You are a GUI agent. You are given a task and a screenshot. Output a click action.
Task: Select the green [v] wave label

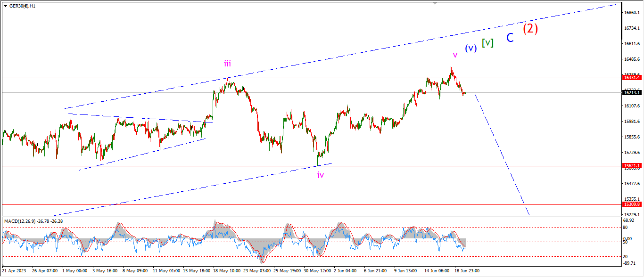pyautogui.click(x=488, y=42)
